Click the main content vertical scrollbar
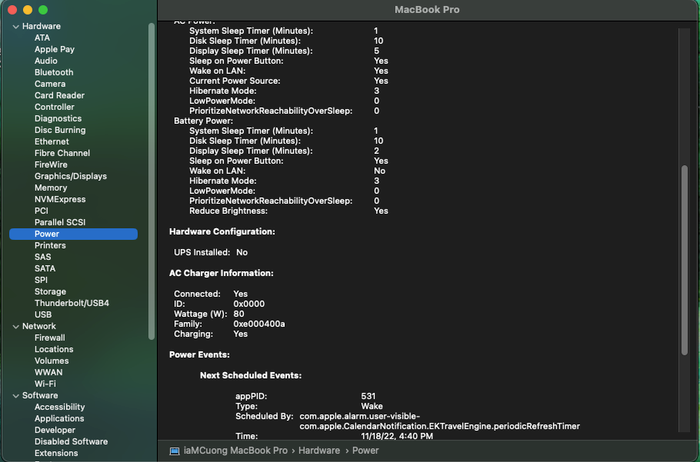 point(684,260)
